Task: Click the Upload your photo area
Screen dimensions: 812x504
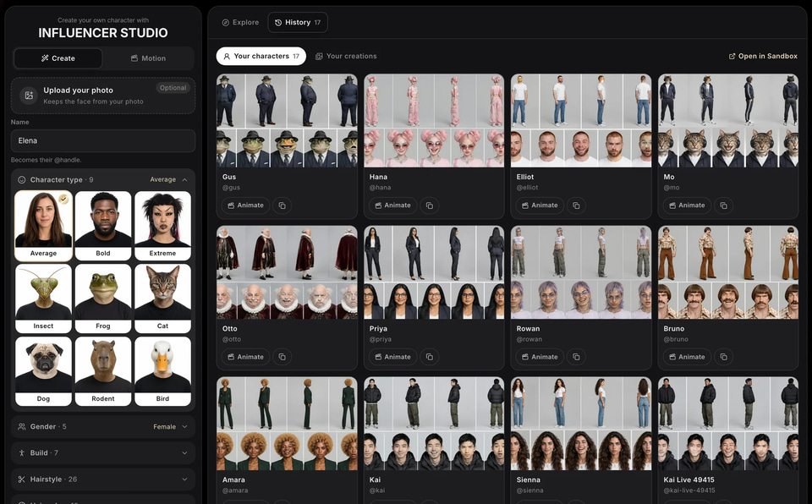Action: coord(103,96)
